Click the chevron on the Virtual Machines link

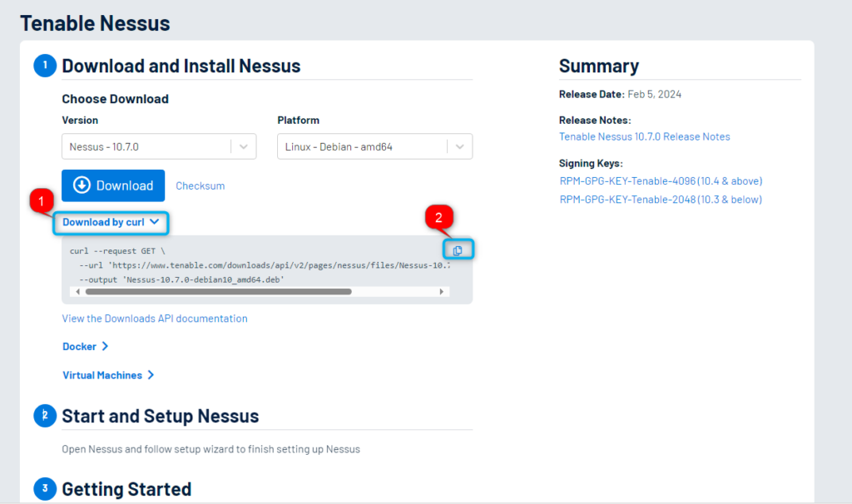(151, 374)
